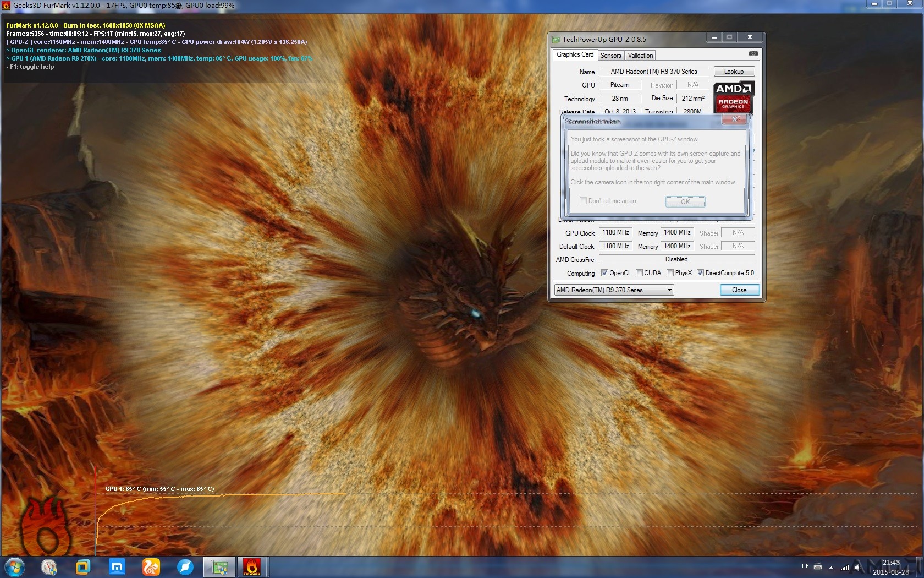The image size is (924, 578).
Task: Click the Pitcairn GPU field
Action: point(620,85)
